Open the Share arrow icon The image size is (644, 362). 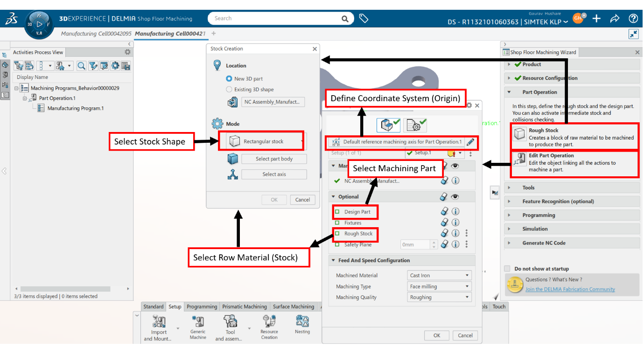click(x=615, y=19)
